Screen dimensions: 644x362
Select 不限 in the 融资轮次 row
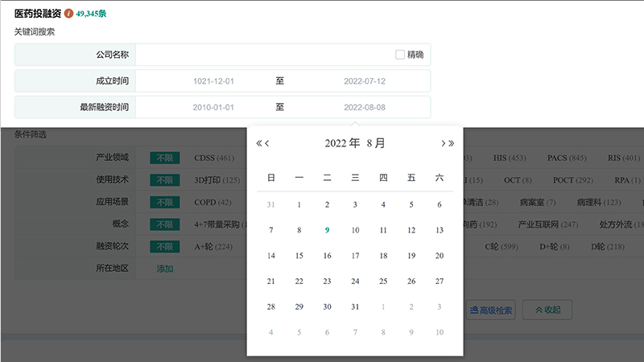[x=165, y=247]
